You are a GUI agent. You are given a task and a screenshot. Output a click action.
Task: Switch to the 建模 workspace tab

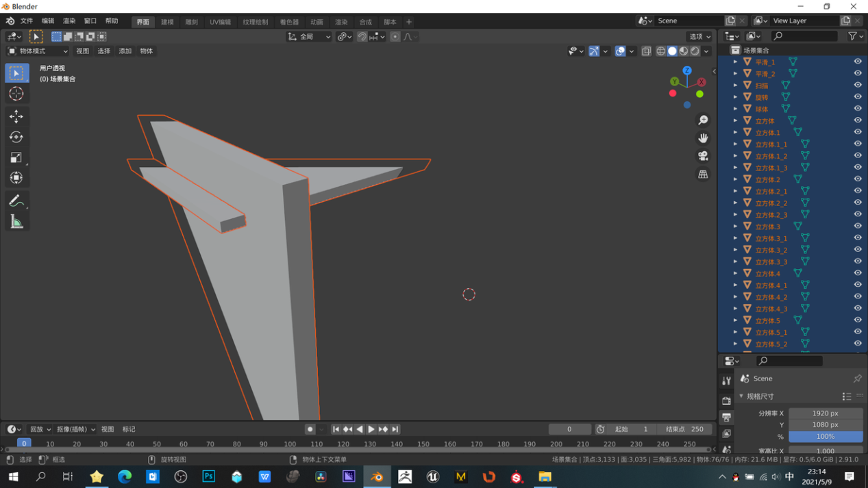[x=167, y=22]
